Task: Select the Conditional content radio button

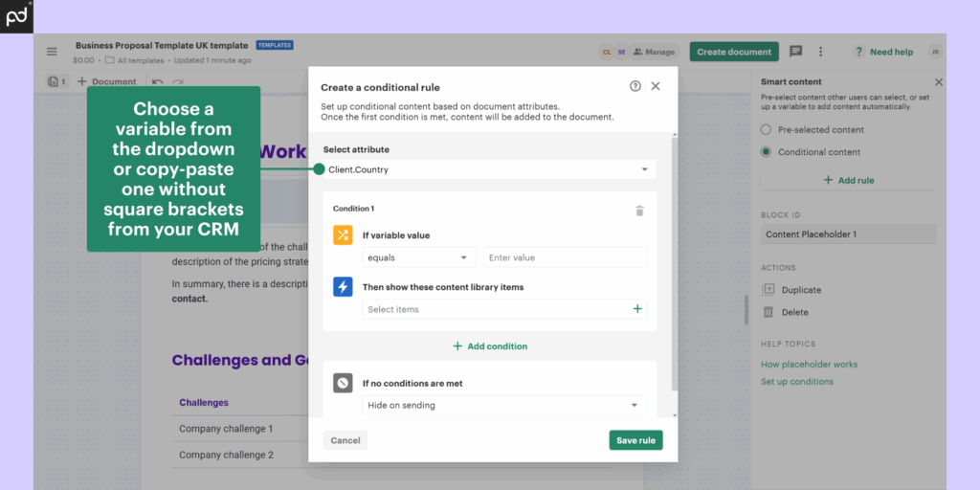Action: pos(766,152)
